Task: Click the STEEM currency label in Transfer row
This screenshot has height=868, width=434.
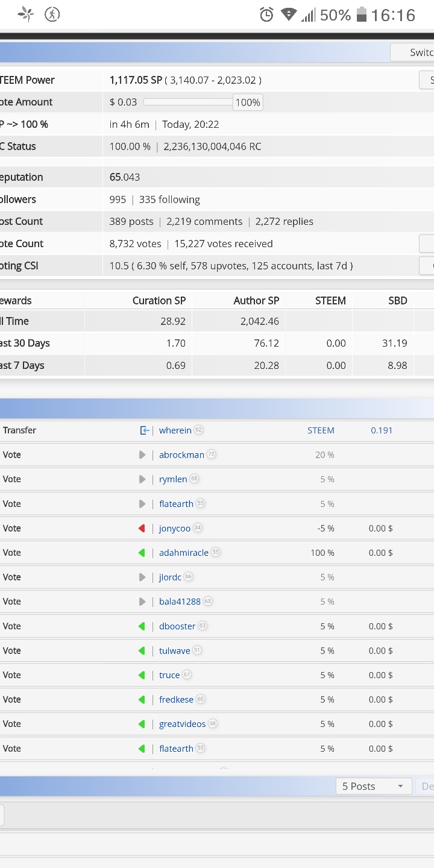Action: (321, 430)
